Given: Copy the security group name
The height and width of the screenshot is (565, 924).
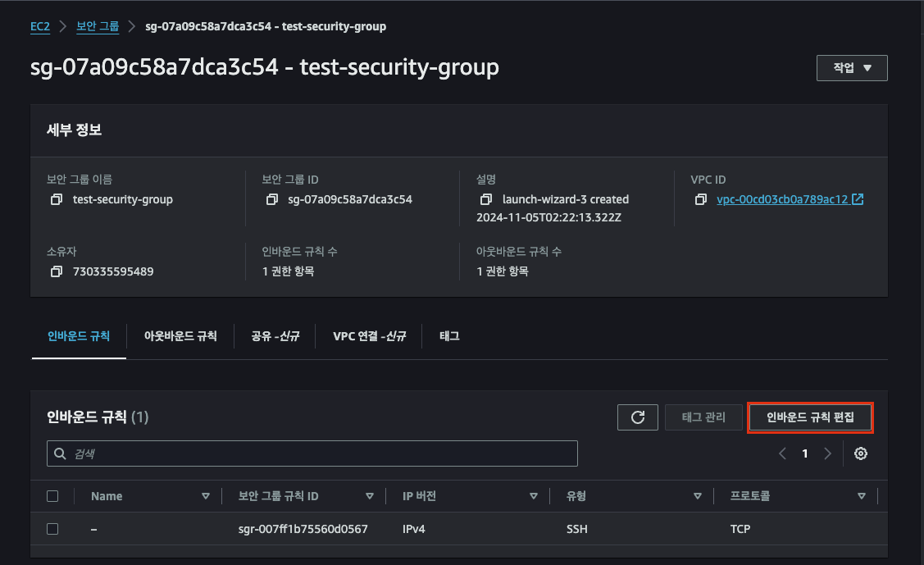Looking at the screenshot, I should [57, 199].
